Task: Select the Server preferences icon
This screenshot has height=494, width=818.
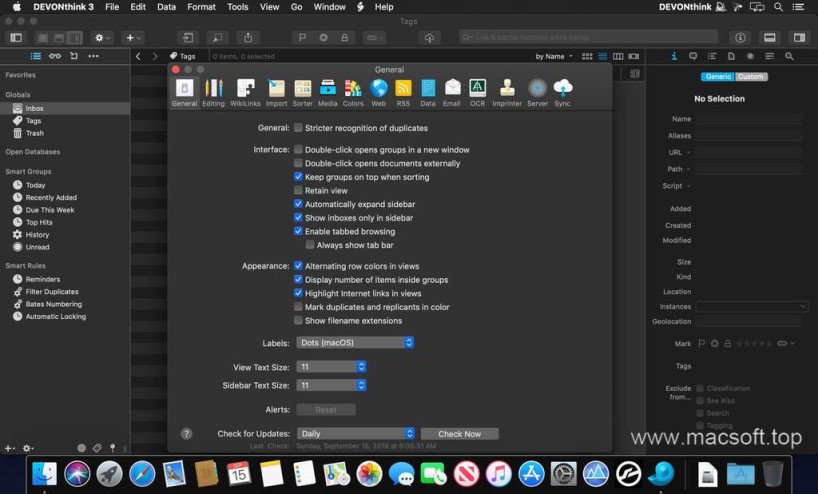Action: (537, 92)
